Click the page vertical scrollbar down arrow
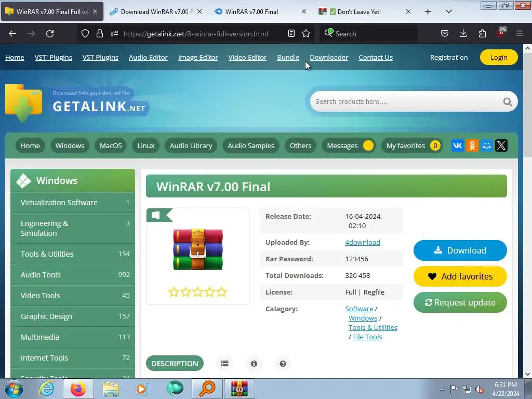The width and height of the screenshot is (532, 399). click(528, 374)
